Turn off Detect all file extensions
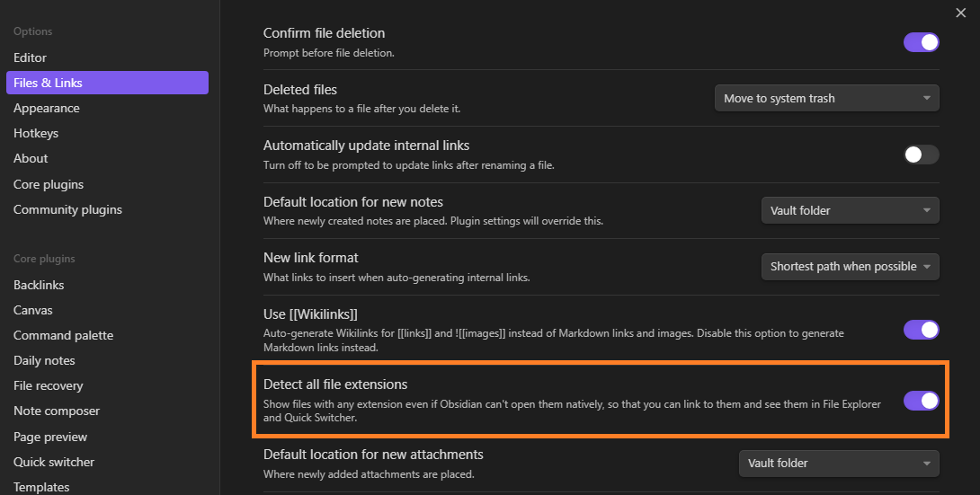980x495 pixels. coord(921,401)
